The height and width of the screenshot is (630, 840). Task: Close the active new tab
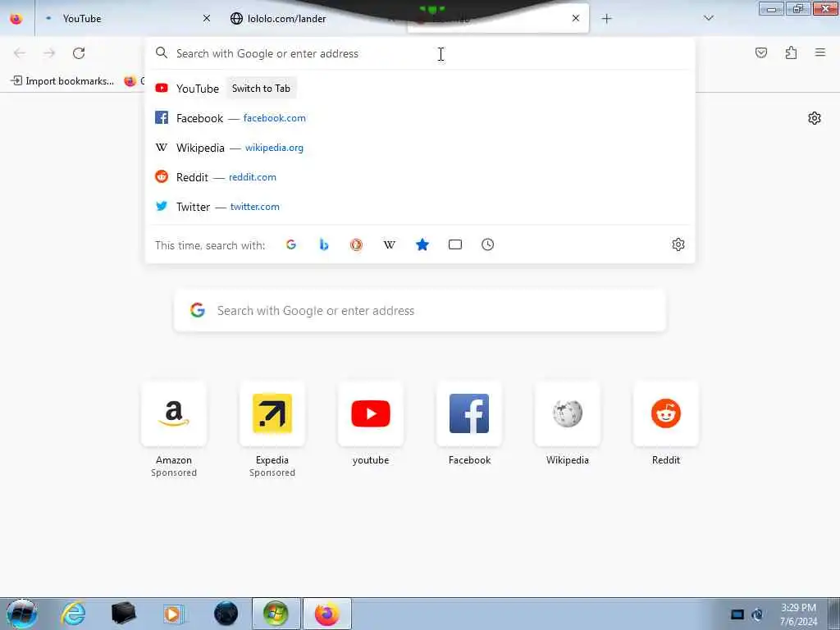(576, 18)
